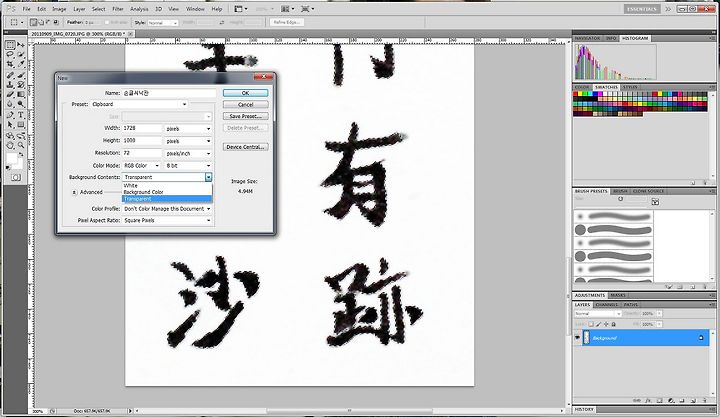Select the Brush tool
The image size is (720, 417).
tap(21, 75)
